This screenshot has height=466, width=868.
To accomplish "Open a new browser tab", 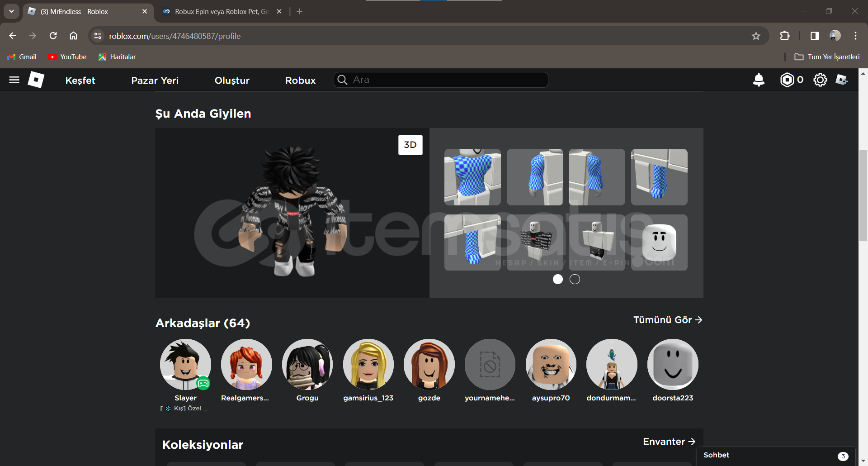I will tap(299, 11).
